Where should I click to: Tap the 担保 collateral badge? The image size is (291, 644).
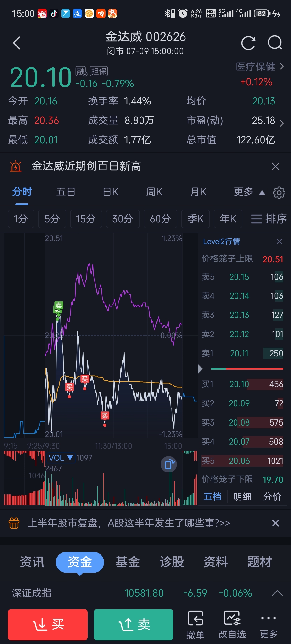[x=99, y=71]
